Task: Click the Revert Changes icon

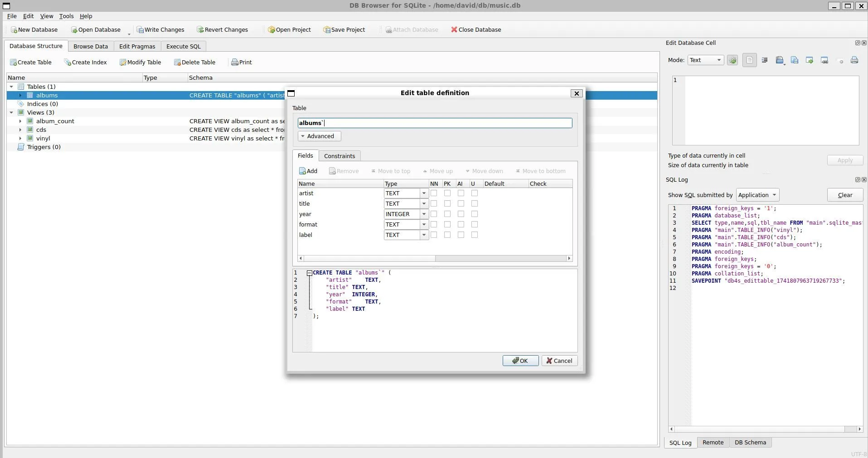Action: (x=200, y=30)
